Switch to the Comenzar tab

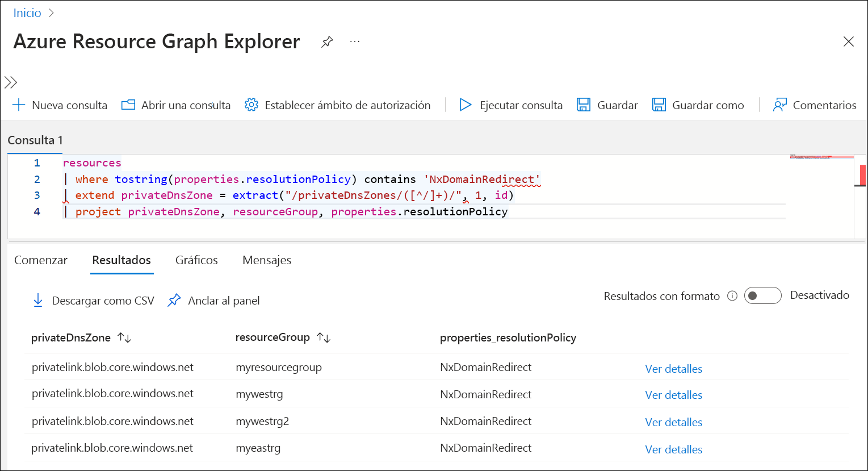pos(41,260)
